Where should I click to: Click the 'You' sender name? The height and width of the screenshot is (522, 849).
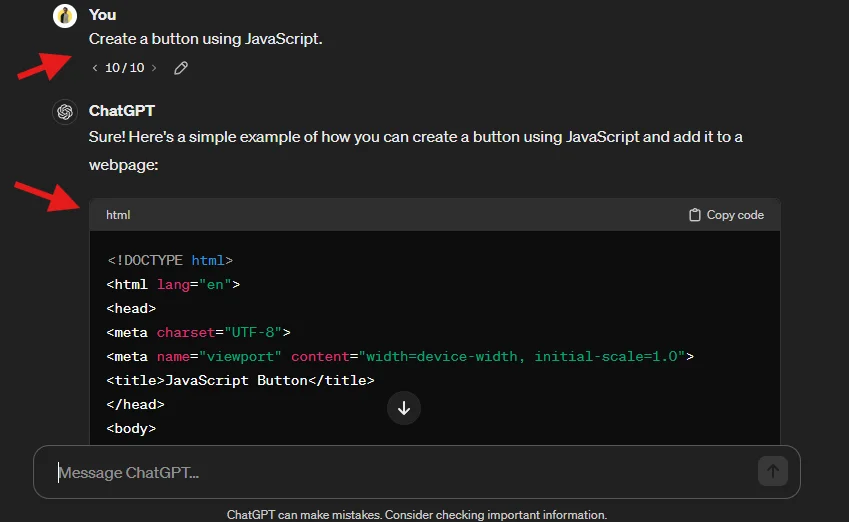pos(102,15)
